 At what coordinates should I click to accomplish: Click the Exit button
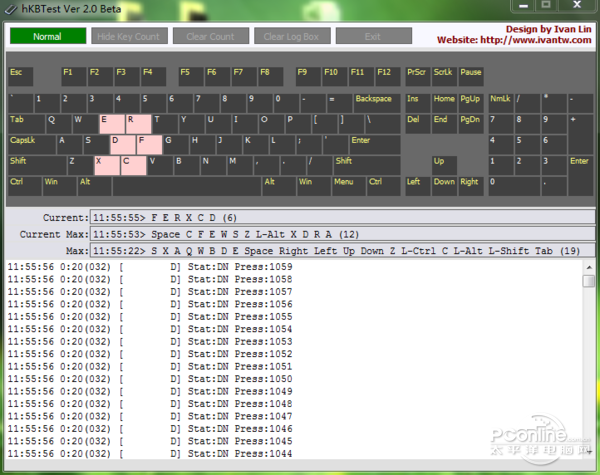(373, 36)
